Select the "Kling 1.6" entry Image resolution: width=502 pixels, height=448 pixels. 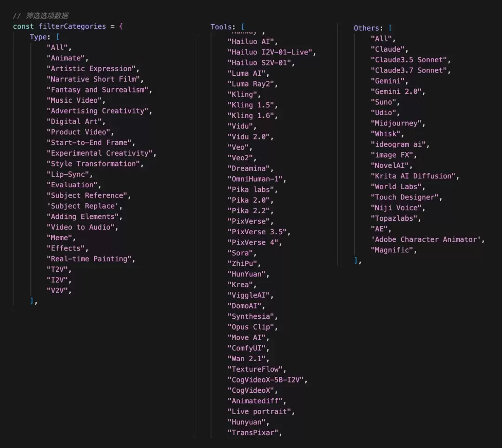[x=251, y=116]
